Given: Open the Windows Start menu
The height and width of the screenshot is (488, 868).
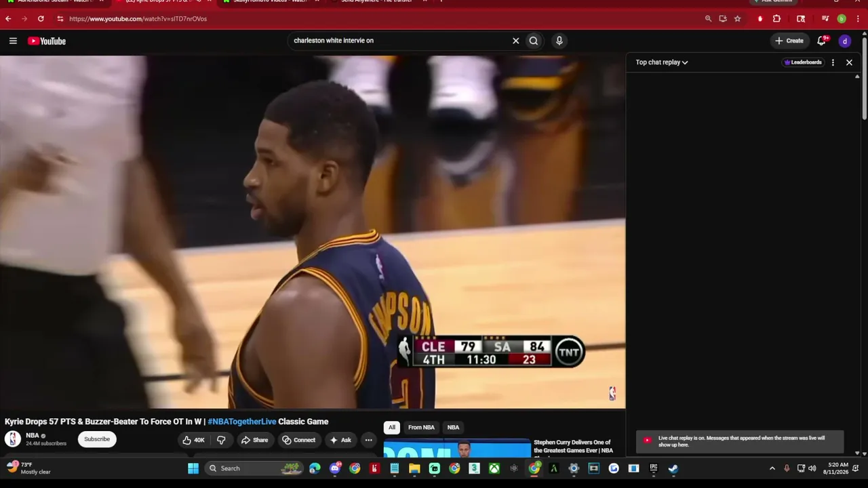Looking at the screenshot, I should (x=193, y=468).
